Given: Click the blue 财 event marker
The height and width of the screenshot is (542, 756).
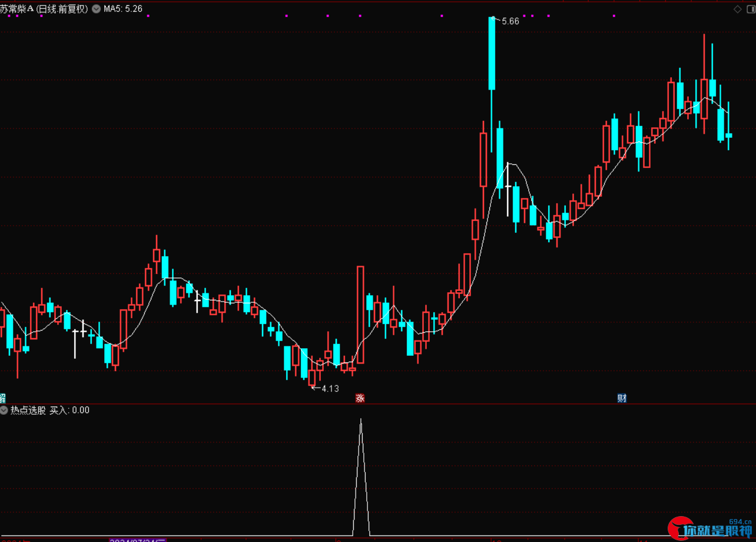Looking at the screenshot, I should click(622, 398).
